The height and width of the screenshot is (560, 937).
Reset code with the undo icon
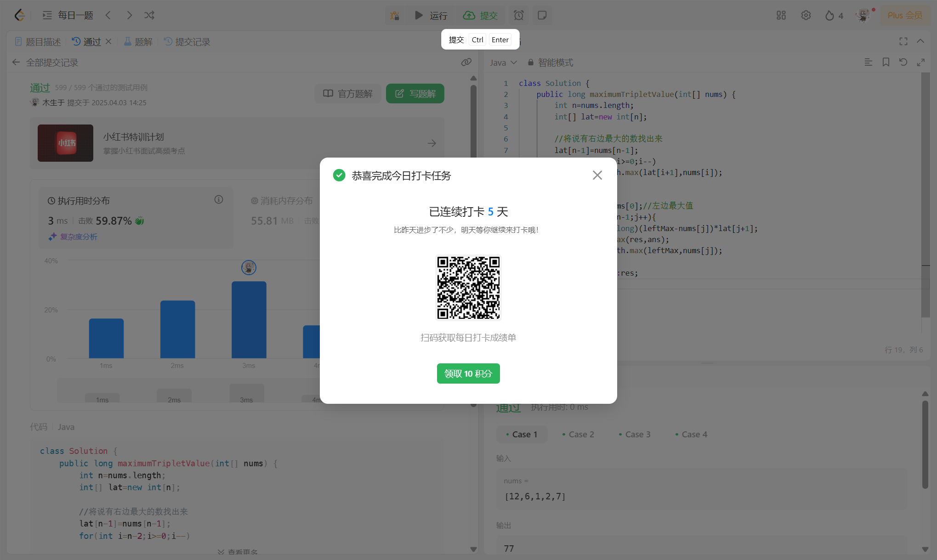903,62
